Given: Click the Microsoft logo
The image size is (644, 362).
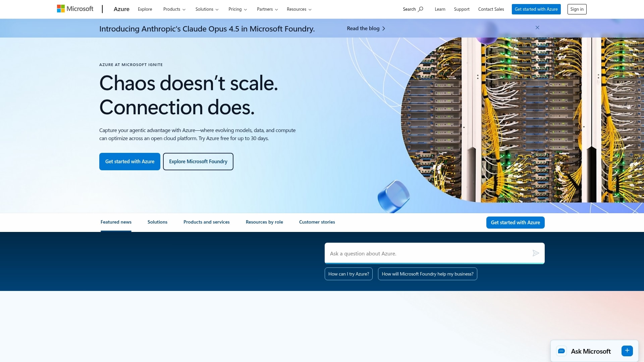Looking at the screenshot, I should pos(75,9).
